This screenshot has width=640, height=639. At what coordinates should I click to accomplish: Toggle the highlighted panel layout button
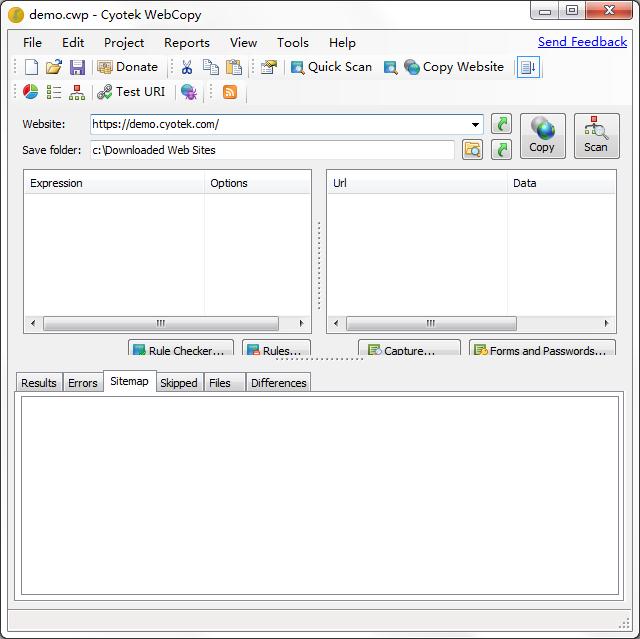528,67
